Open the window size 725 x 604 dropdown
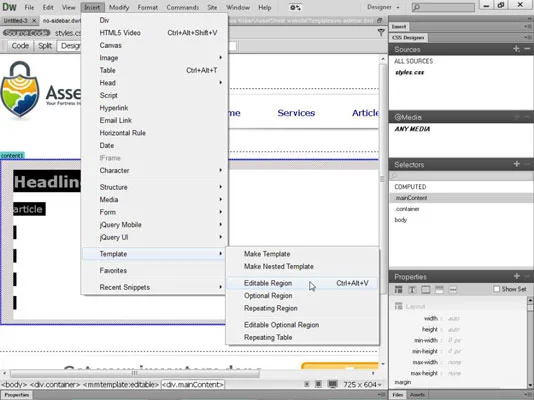 pyautogui.click(x=362, y=385)
